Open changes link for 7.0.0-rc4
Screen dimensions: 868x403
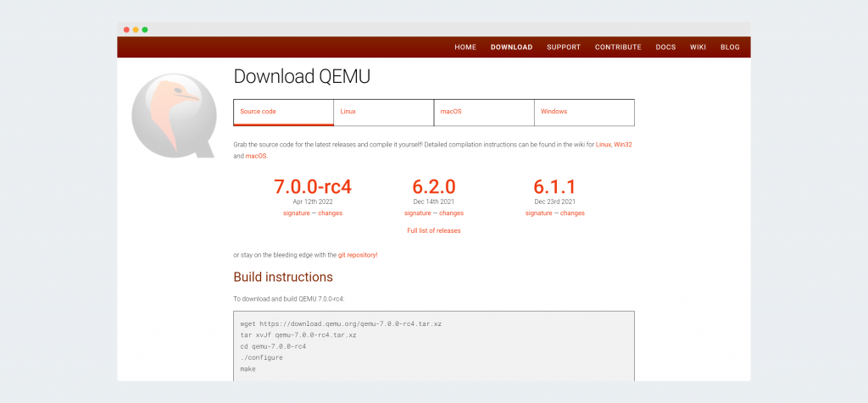tap(330, 213)
